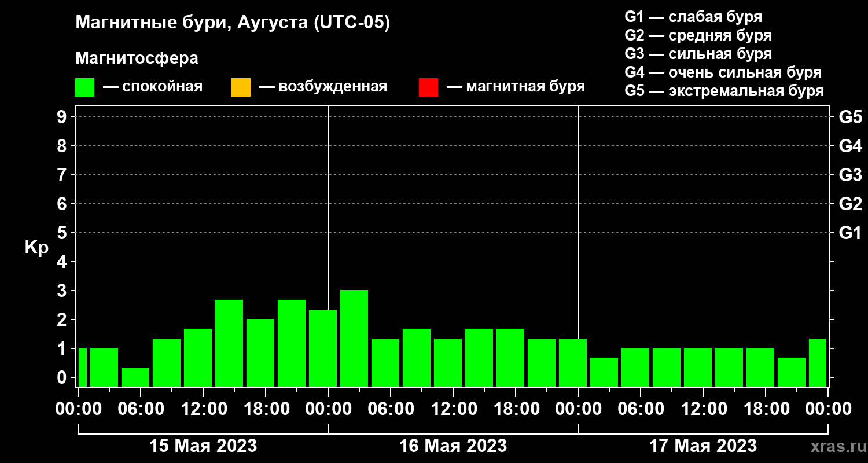Viewport: 868px width, 463px height.
Task: Click the '— магнитная буря' legend label
Action: (x=516, y=87)
